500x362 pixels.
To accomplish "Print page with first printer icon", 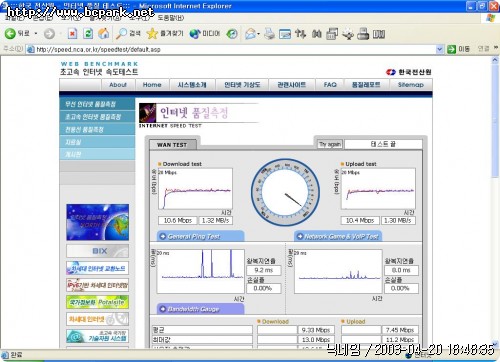I will (269, 33).
